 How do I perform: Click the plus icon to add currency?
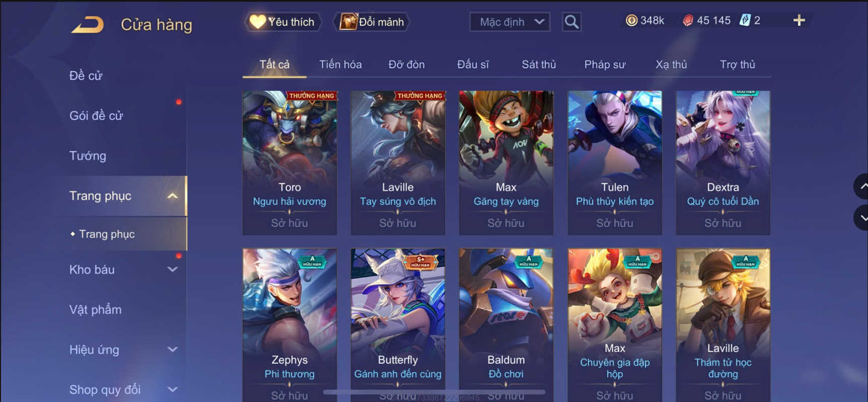[799, 20]
